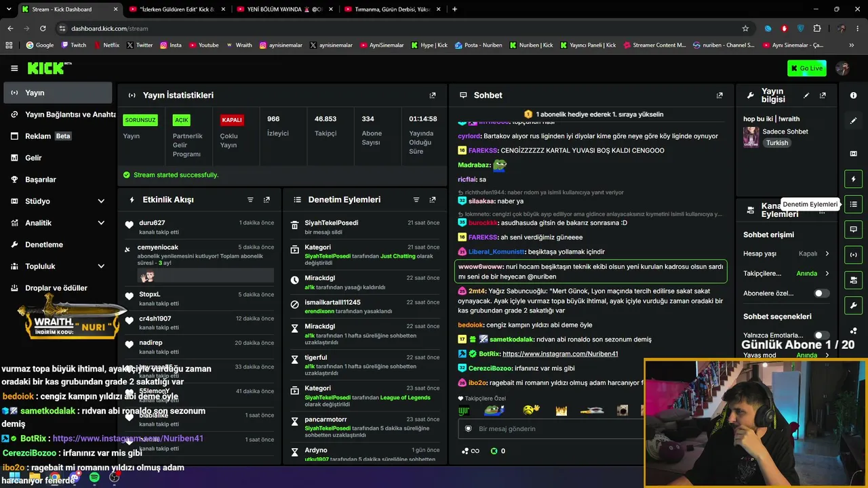Screen dimensions: 868x488
Task: Expand the Analitik sidebar section
Action: click(x=101, y=223)
